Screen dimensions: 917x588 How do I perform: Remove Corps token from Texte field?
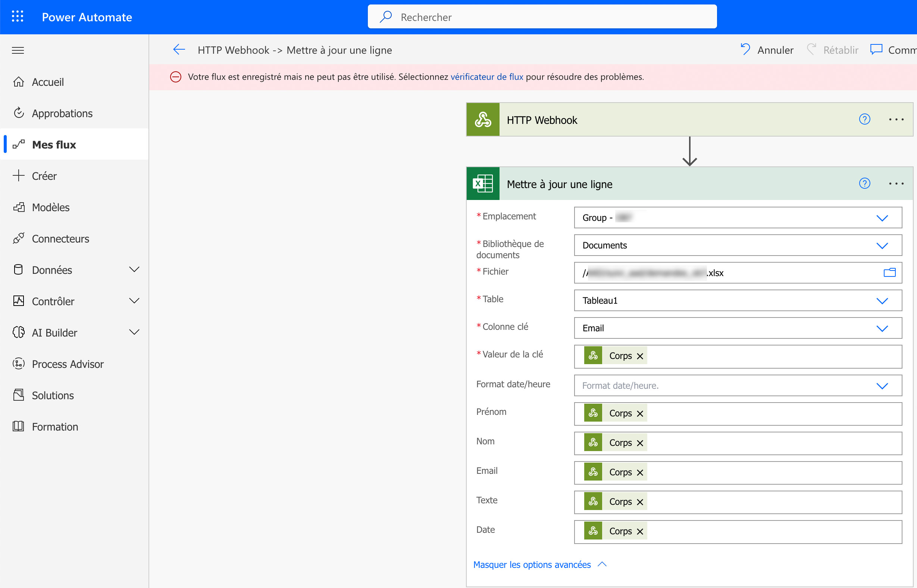(x=640, y=502)
